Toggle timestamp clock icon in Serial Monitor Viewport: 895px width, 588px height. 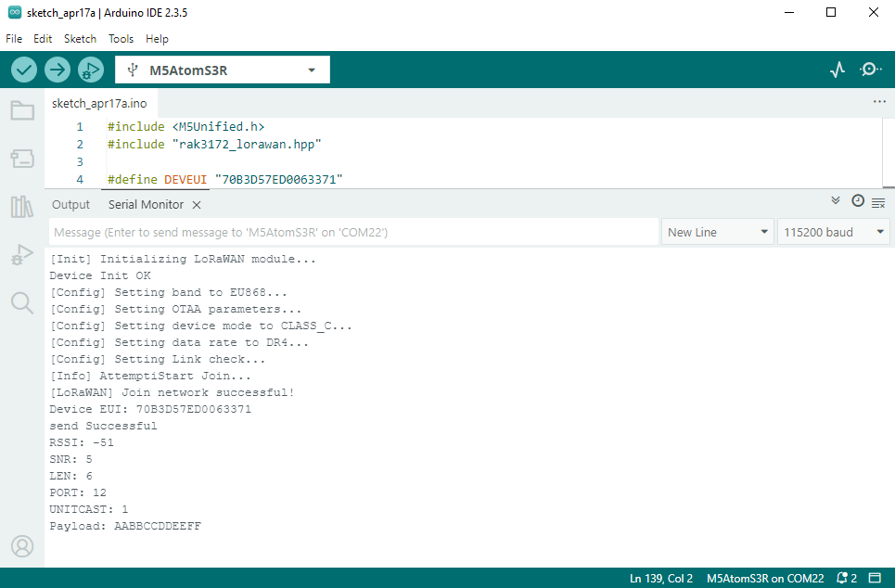[x=857, y=200]
